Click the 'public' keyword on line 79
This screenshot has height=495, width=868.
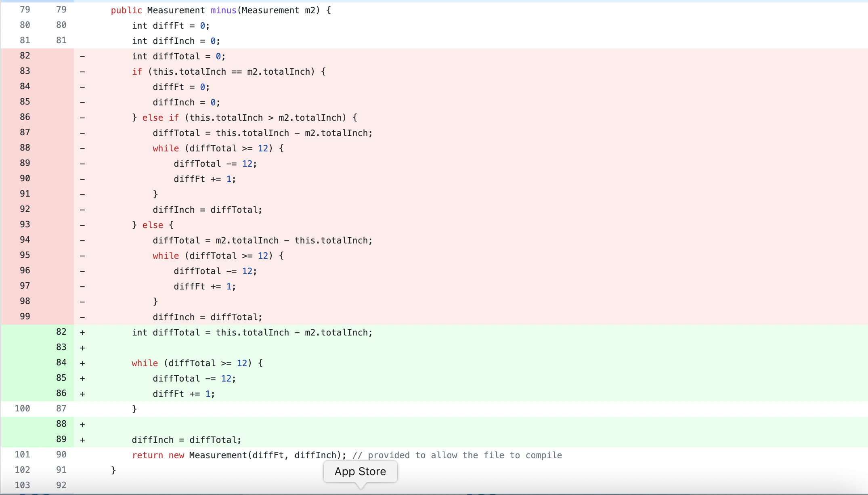(x=126, y=10)
